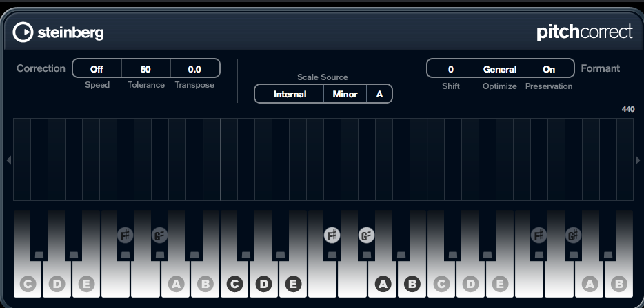Open the root note A dropdown
This screenshot has height=308, width=644.
point(379,94)
